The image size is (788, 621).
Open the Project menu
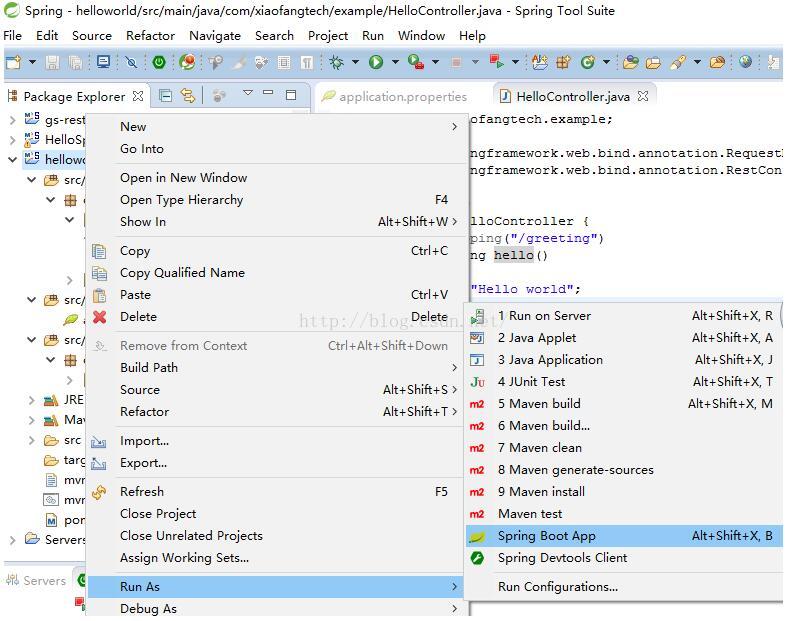(328, 36)
